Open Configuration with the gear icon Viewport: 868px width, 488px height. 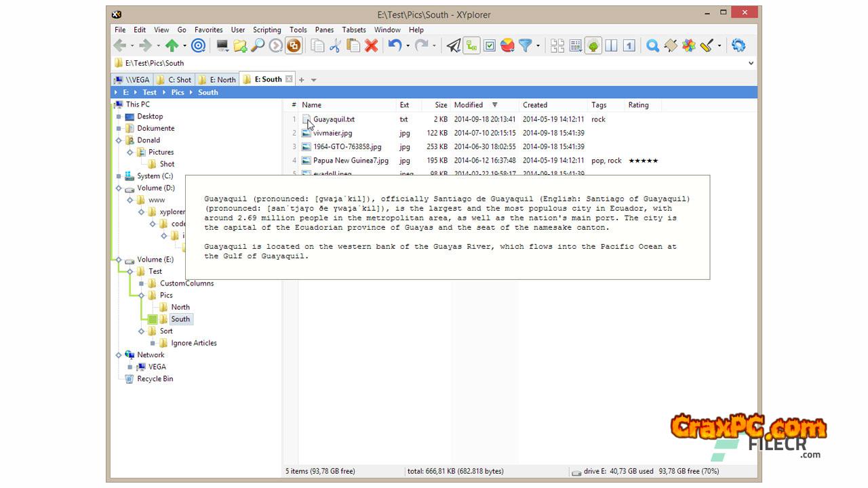pos(738,45)
